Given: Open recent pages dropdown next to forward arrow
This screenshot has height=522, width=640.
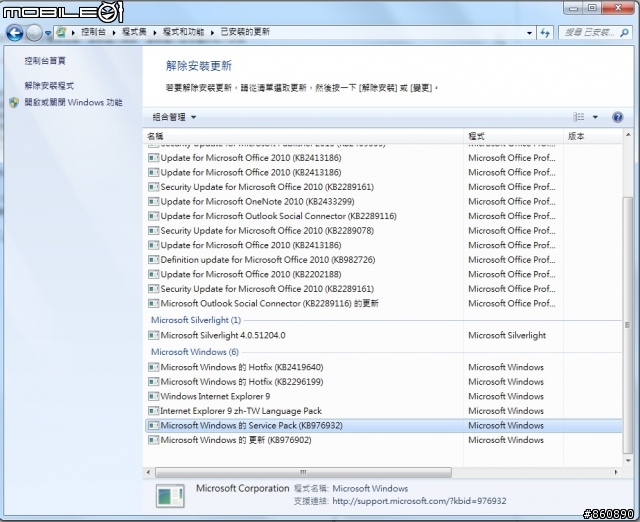Looking at the screenshot, I should point(48,33).
